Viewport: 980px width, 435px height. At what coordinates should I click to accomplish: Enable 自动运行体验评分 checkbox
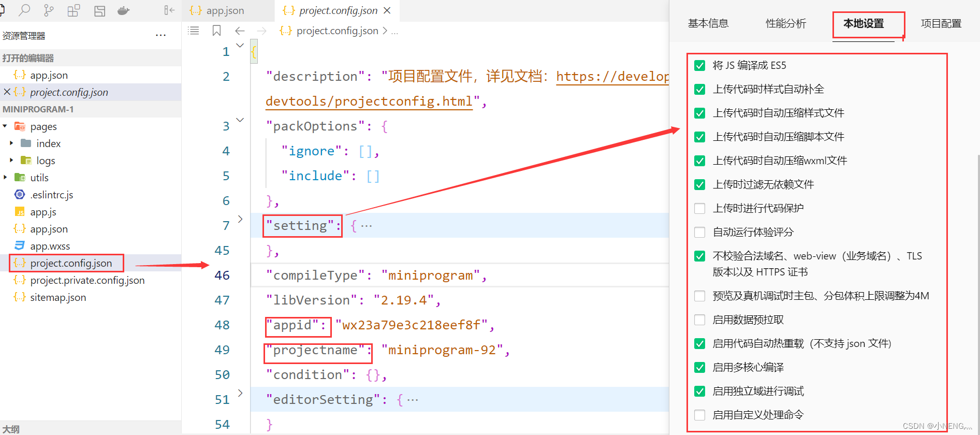tap(699, 232)
